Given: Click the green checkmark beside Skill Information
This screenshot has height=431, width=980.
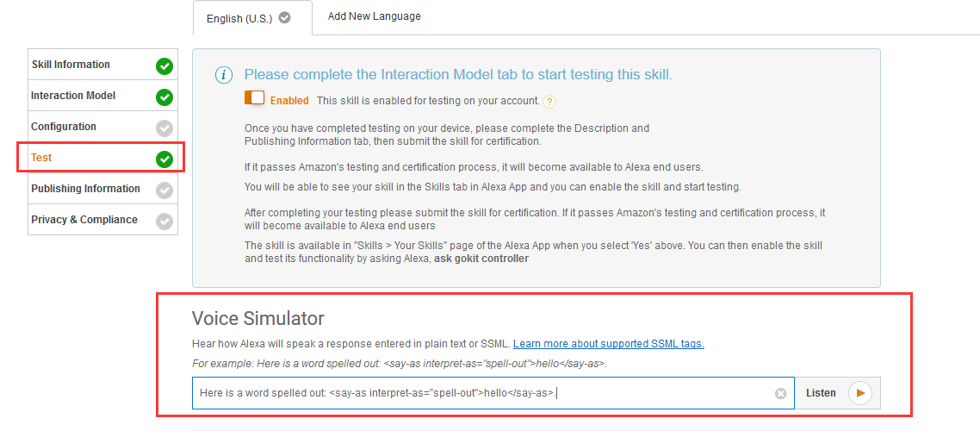Looking at the screenshot, I should pyautogui.click(x=164, y=66).
